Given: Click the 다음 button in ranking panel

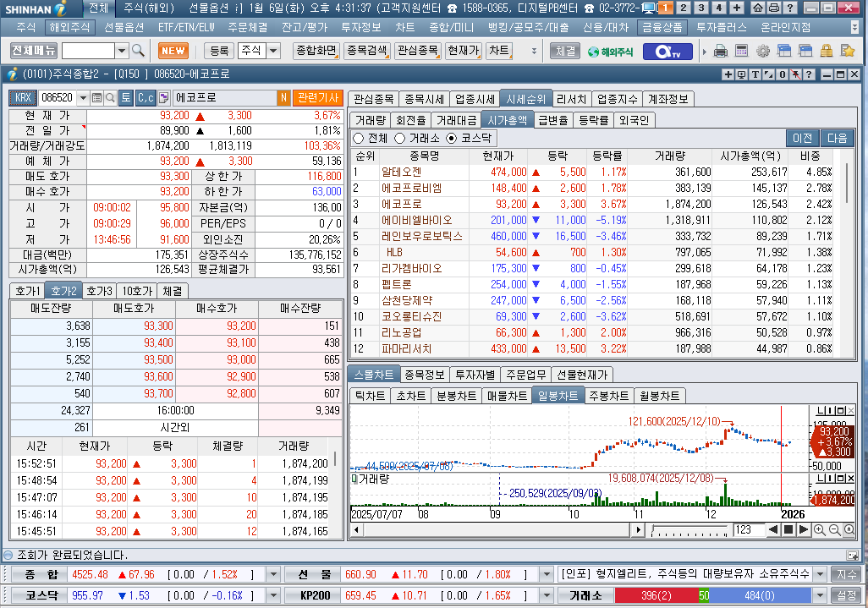Looking at the screenshot, I should (x=837, y=139).
